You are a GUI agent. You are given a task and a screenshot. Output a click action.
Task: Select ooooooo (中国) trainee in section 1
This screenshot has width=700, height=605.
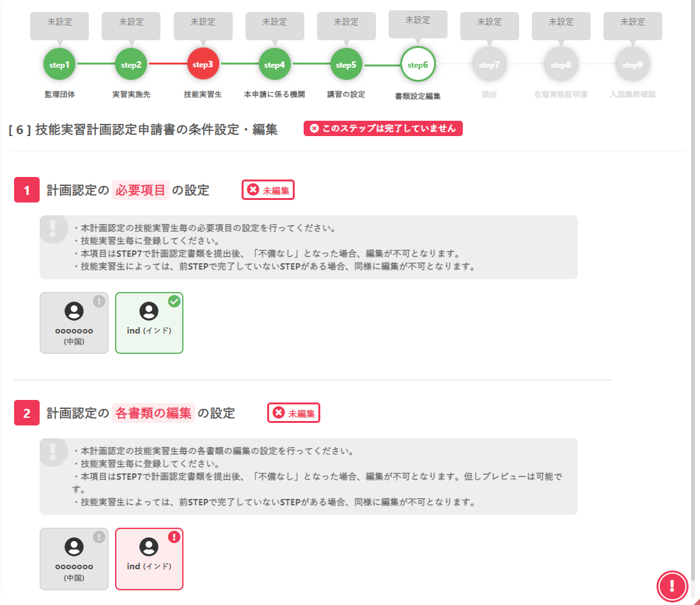pos(74,323)
